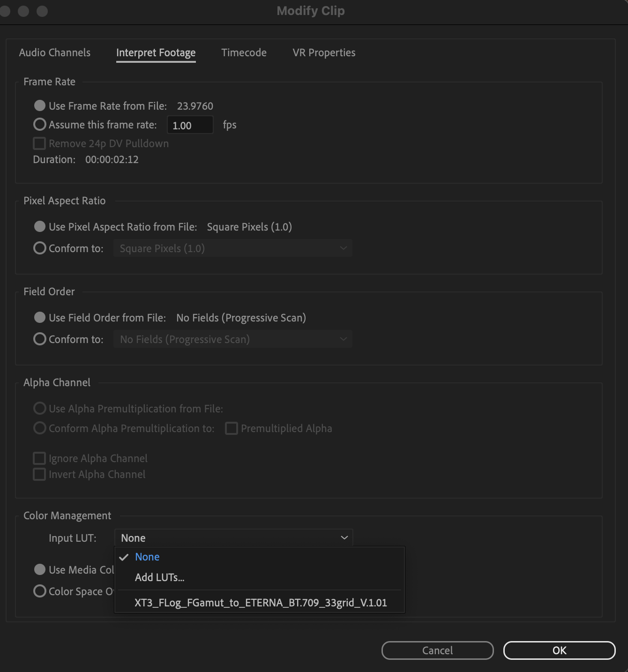Select the Use Media Color Space radio button
The image size is (628, 672).
[40, 570]
